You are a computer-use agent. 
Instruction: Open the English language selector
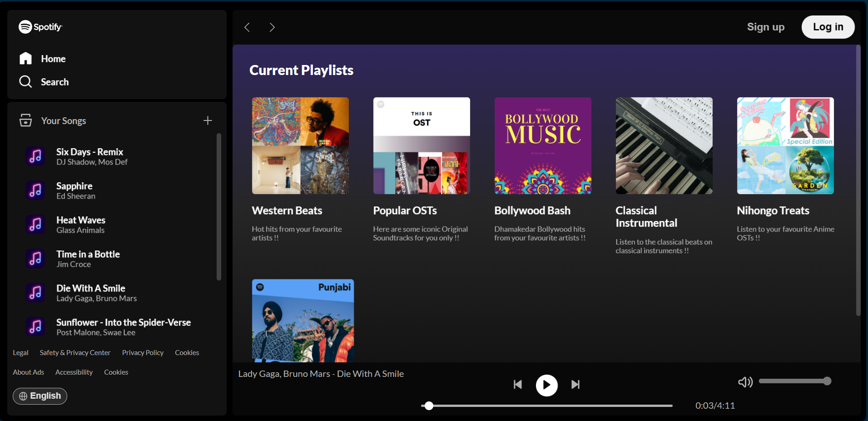coord(40,396)
